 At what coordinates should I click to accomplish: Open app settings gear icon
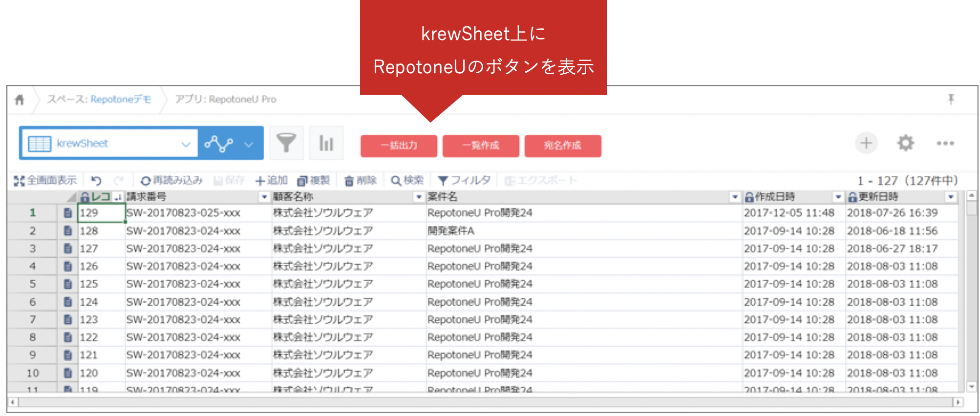[x=905, y=144]
